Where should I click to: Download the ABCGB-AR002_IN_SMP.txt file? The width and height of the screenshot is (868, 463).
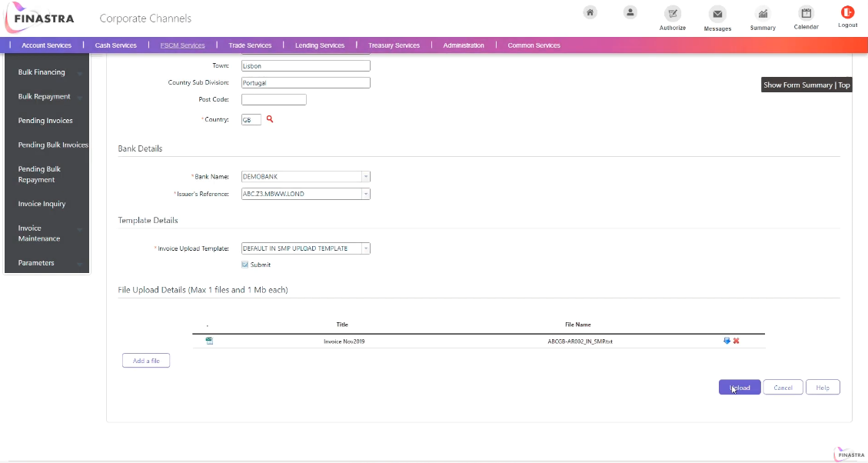click(727, 341)
